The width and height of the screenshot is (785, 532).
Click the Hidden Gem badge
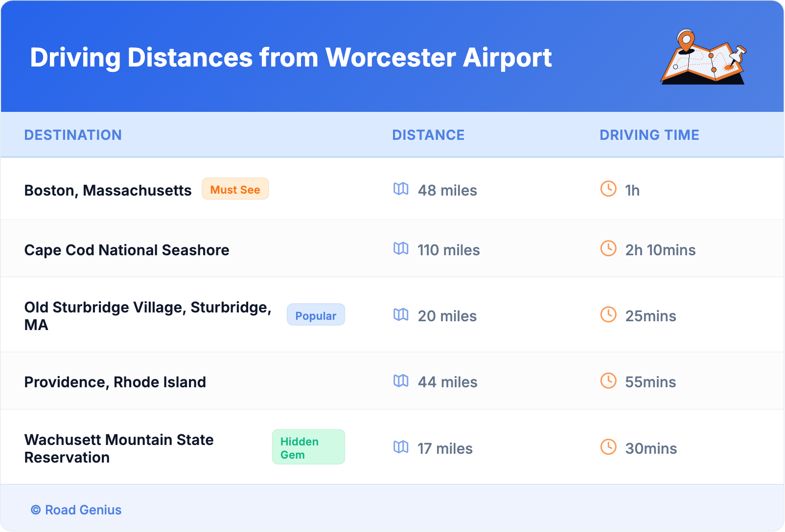click(308, 447)
